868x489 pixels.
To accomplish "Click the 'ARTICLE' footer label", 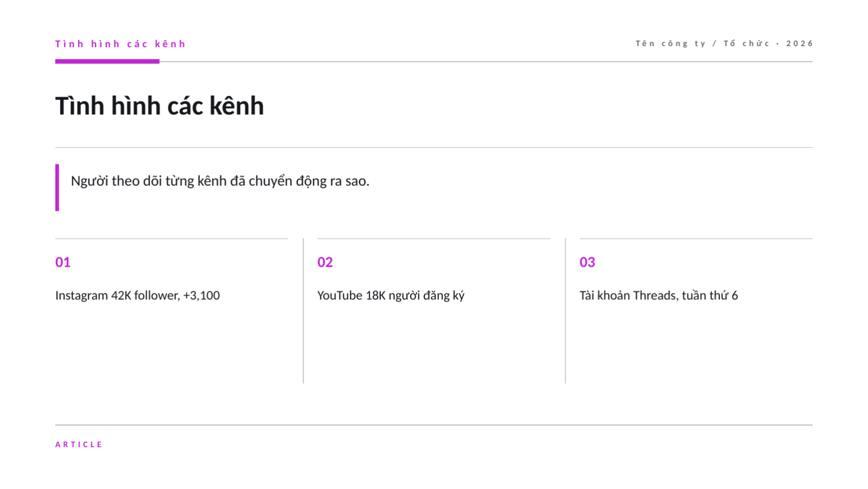I will tap(79, 444).
